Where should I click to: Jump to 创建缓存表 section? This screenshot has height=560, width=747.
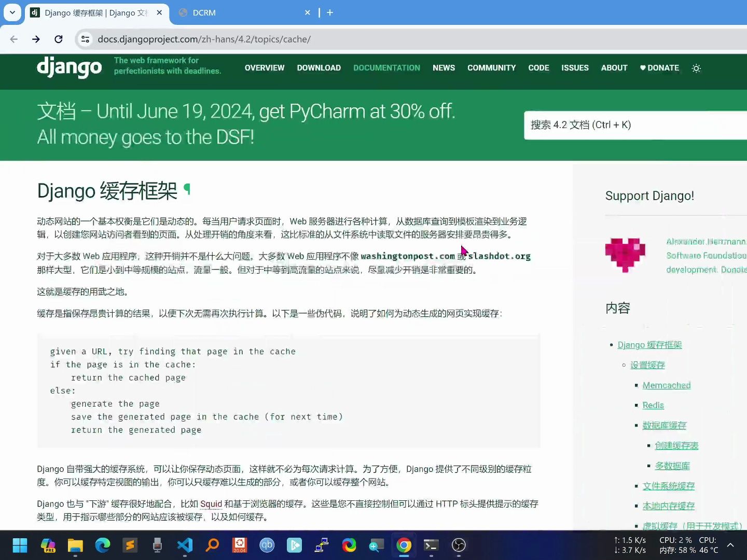click(676, 445)
